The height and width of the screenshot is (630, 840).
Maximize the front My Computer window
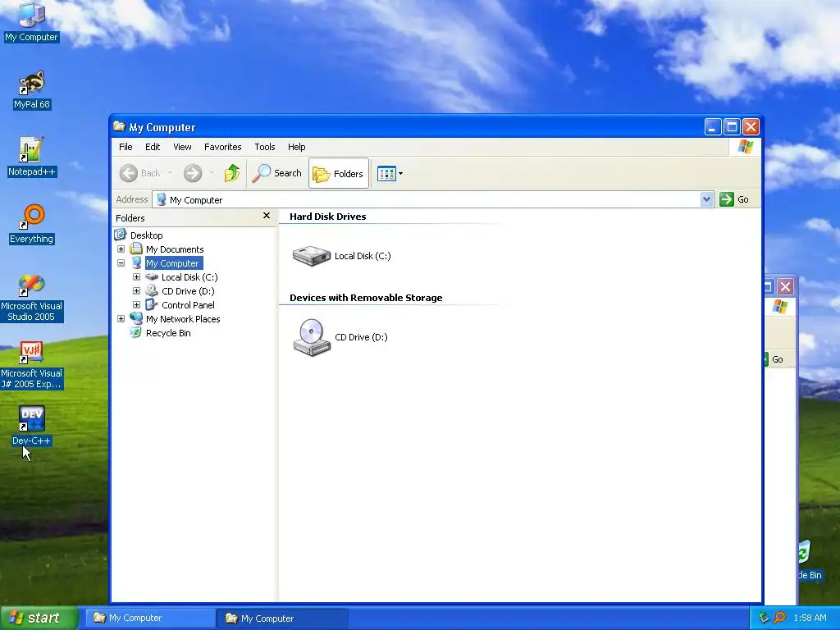tap(732, 127)
